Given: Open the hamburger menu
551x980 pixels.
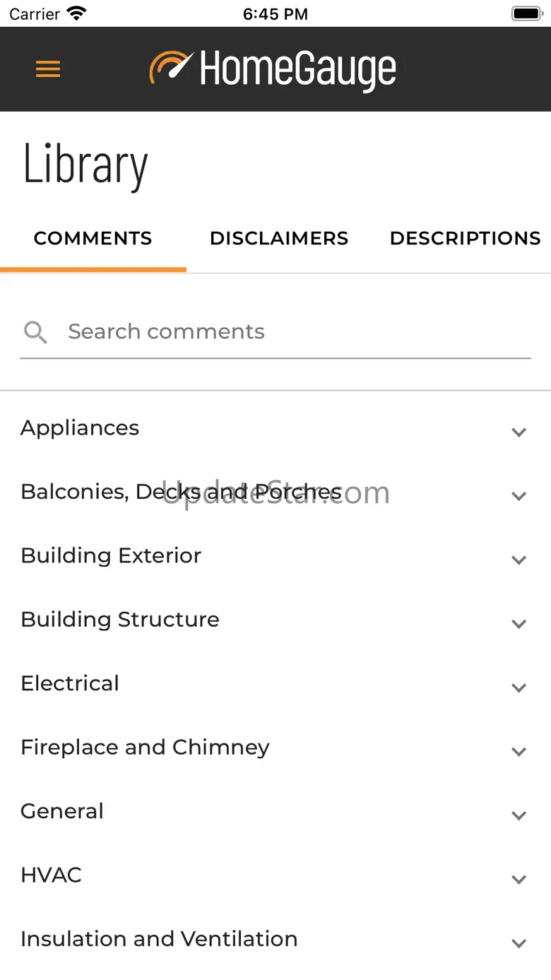Looking at the screenshot, I should click(48, 69).
